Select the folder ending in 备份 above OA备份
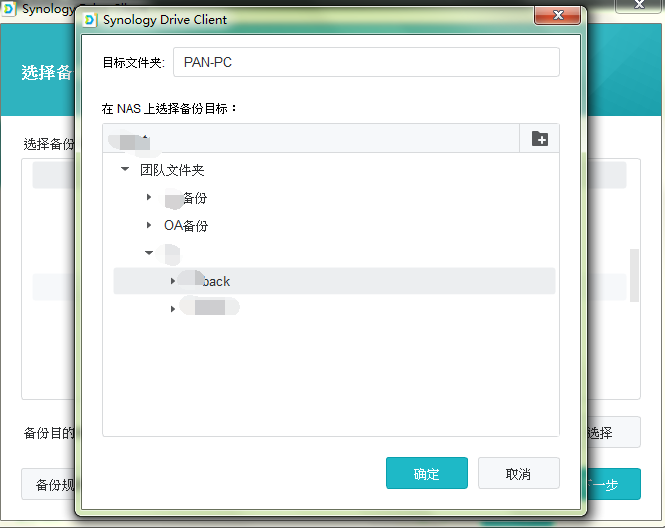665x528 pixels. (186, 198)
